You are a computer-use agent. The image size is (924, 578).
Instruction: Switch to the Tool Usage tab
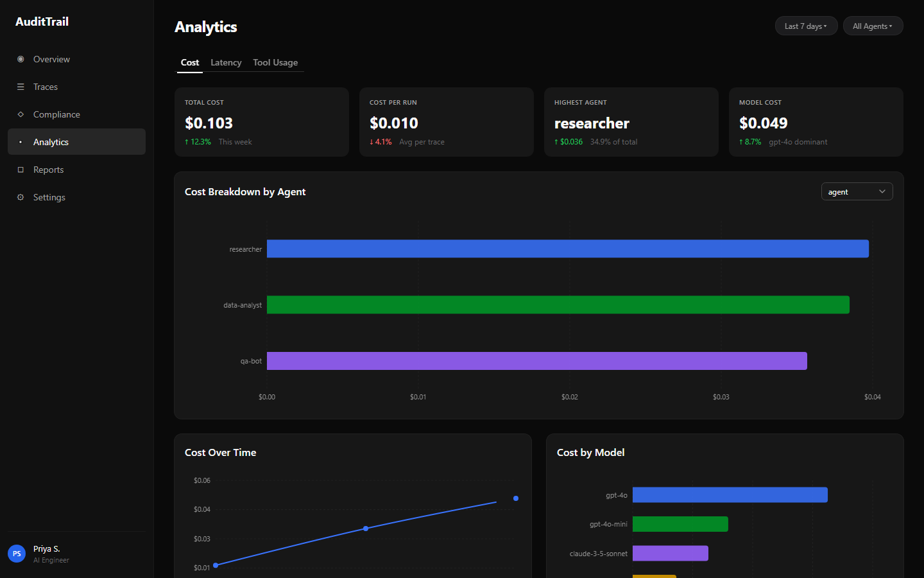pos(275,63)
